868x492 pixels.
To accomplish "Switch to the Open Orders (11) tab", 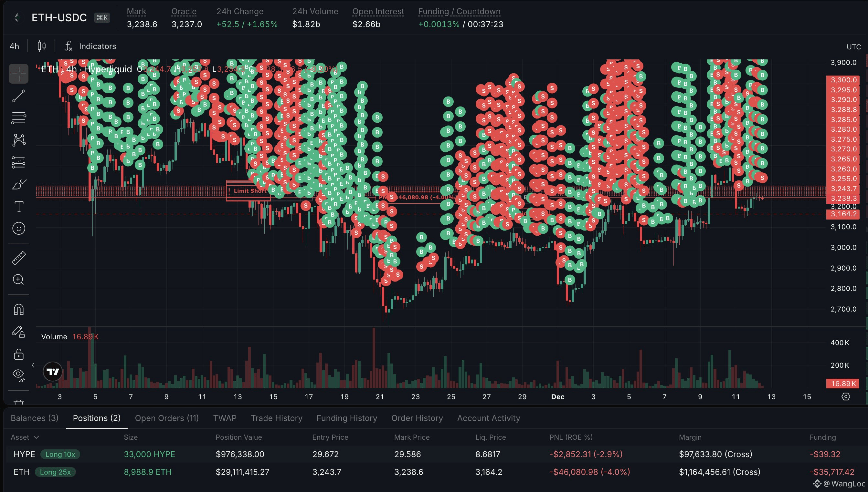I will coord(167,418).
